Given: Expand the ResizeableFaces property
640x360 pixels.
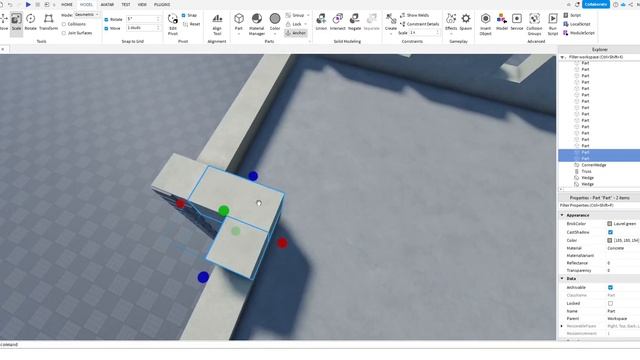Looking at the screenshot, I should tap(562, 326).
